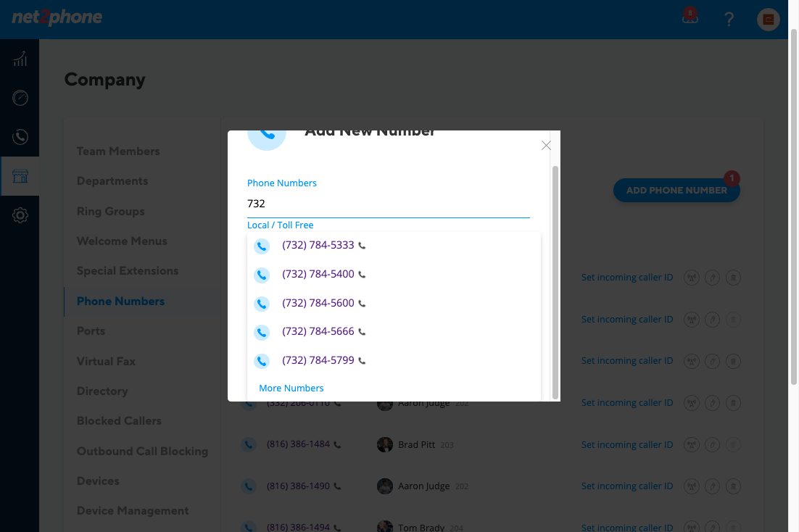The image size is (799, 532).
Task: Set incoming caller ID for (816) 386-1490
Action: tap(626, 486)
